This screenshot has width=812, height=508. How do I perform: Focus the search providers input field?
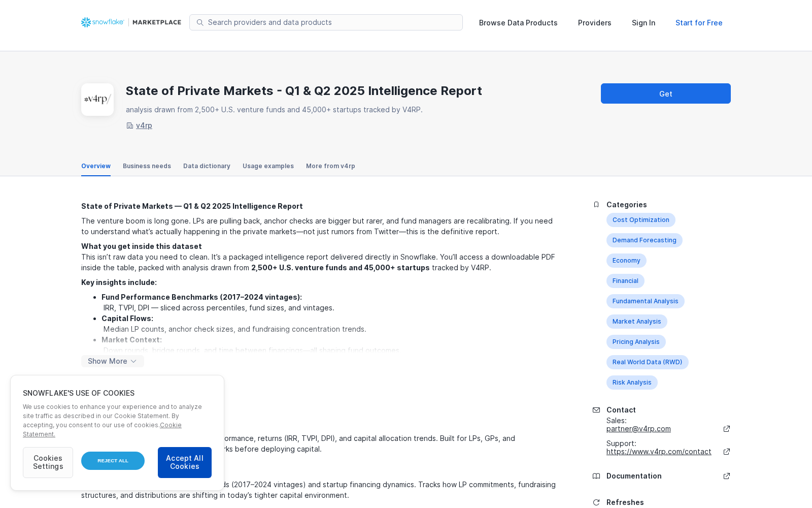point(326,22)
